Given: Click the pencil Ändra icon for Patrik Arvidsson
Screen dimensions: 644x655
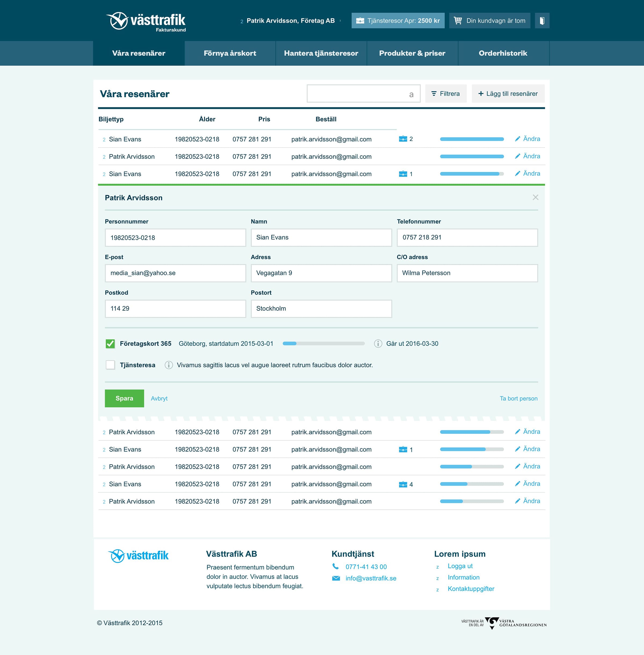Looking at the screenshot, I should pyautogui.click(x=518, y=156).
